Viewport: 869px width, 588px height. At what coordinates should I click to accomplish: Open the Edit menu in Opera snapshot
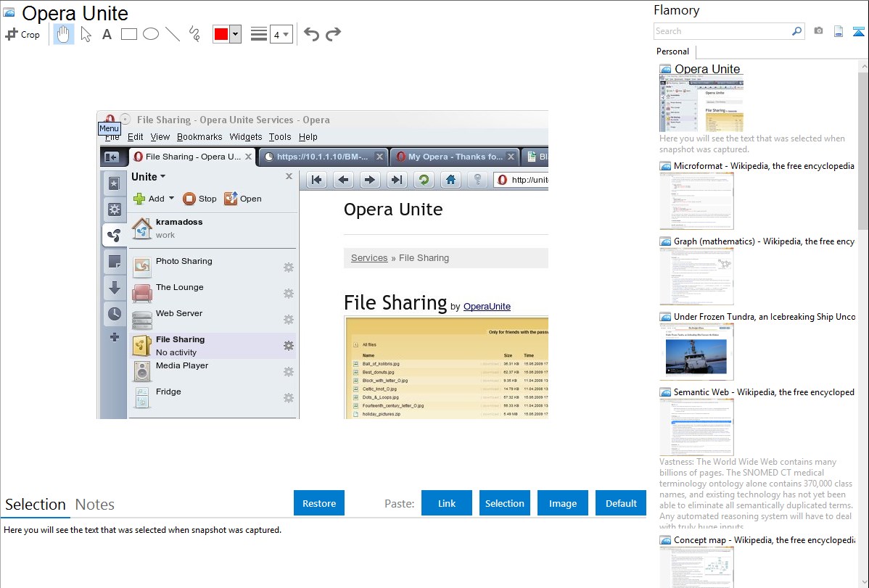[x=135, y=137]
